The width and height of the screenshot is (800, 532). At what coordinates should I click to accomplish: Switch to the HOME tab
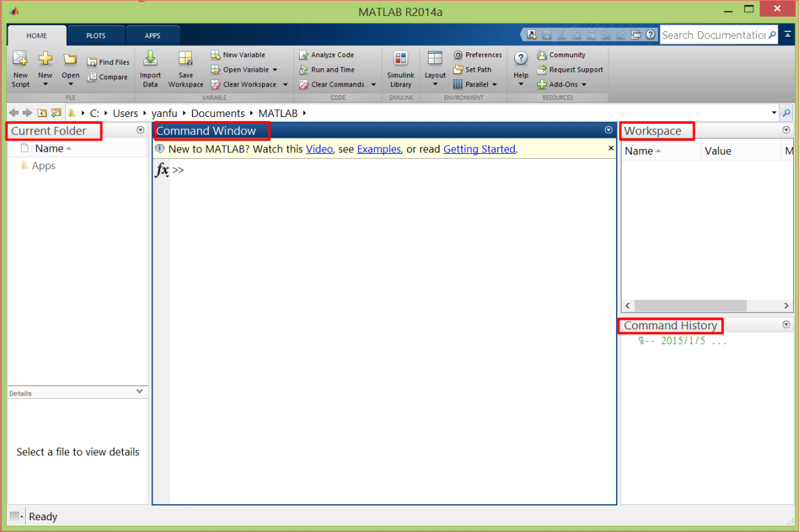tap(37, 36)
